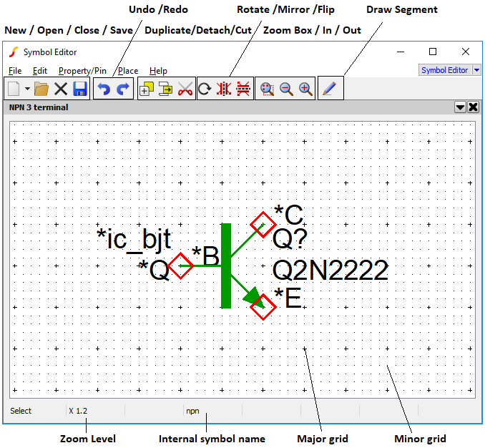
Task: Cut selection with the scissors icon
Action: (x=185, y=89)
